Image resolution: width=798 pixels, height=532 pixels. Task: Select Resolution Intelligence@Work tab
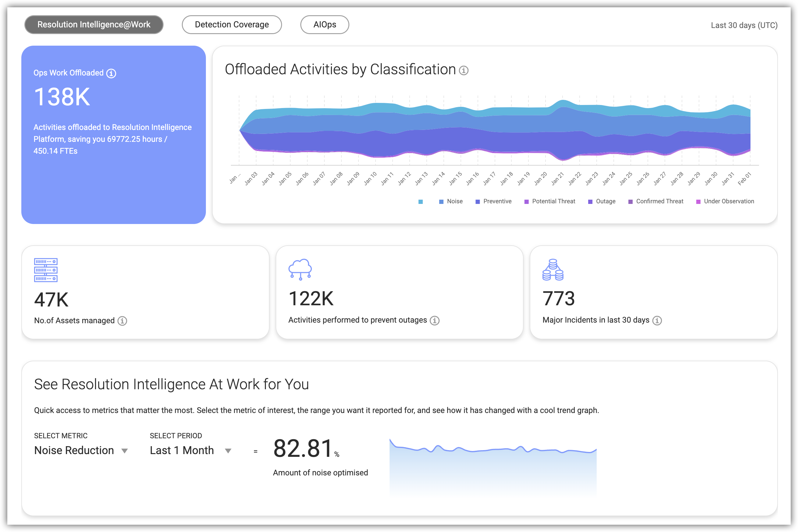pos(94,24)
